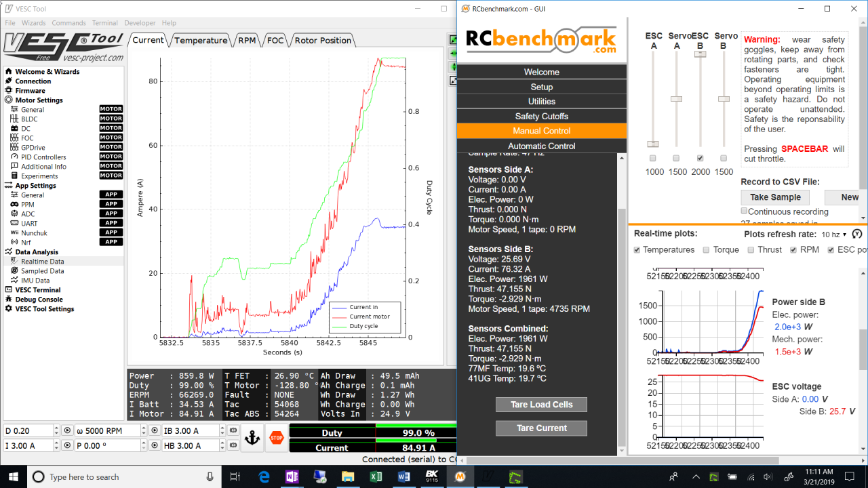
Task: Open Excel from the taskbar
Action: coord(376,476)
